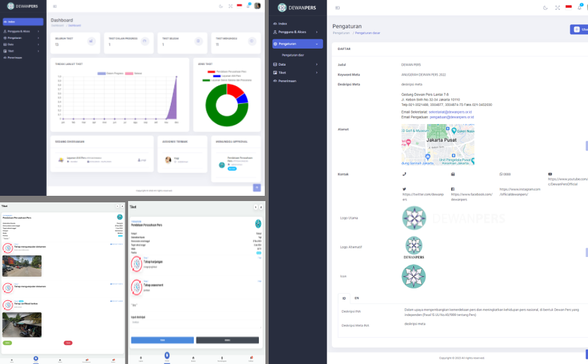Expand Pengguna & Akses in Pengaturan sidebar
Screen dimensions: 588x364
click(297, 32)
